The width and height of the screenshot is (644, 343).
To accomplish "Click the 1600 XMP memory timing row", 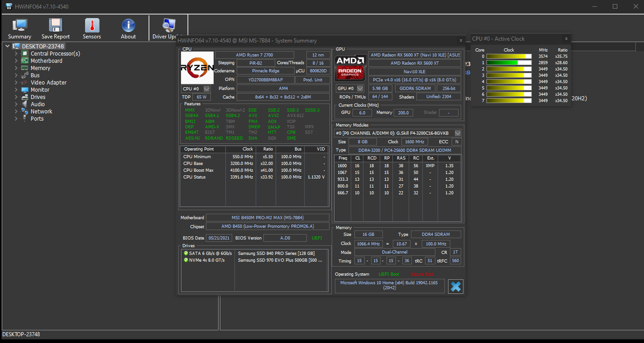I will 398,165.
